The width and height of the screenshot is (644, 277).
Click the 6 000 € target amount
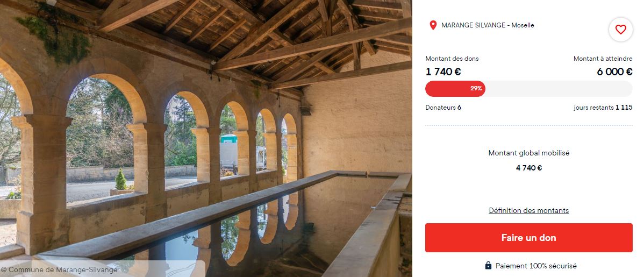(x=614, y=72)
